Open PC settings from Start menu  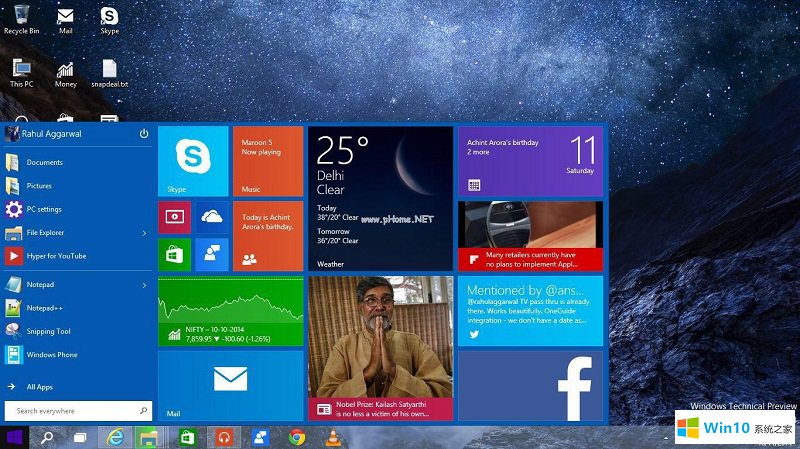coord(78,209)
